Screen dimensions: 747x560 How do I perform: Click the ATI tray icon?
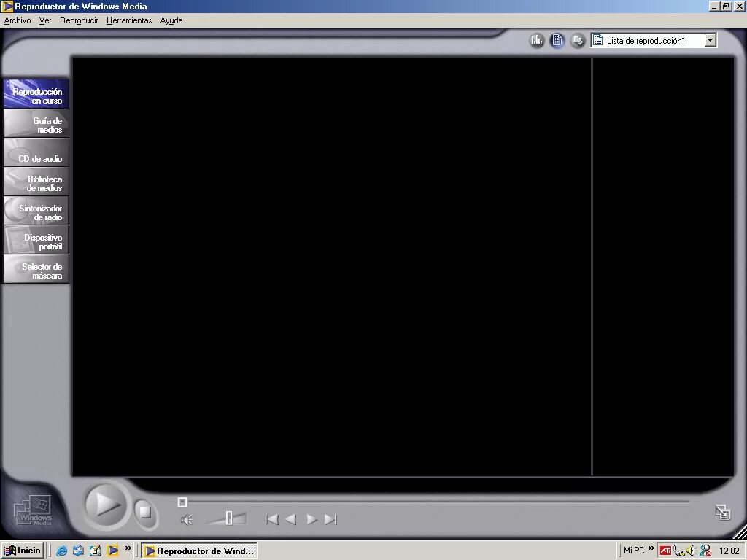click(x=665, y=551)
